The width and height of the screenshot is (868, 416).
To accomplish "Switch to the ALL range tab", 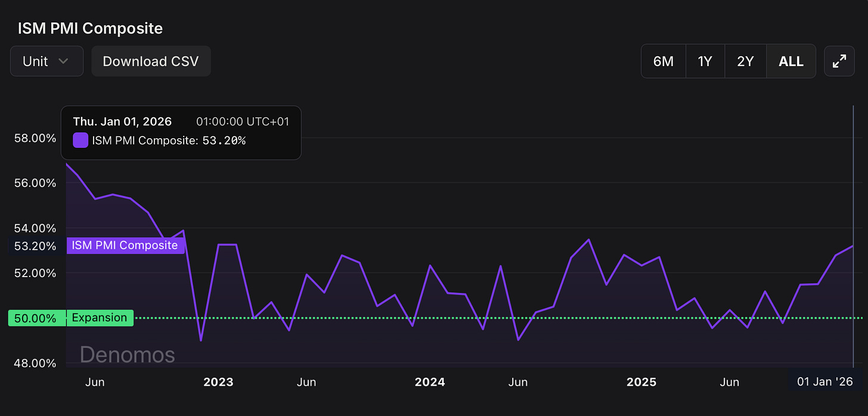I will click(790, 61).
